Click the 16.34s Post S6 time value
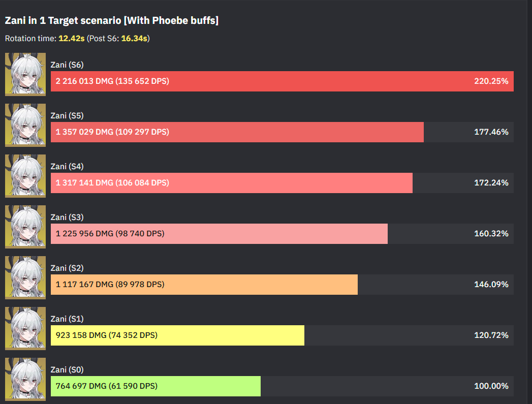The image size is (532, 404). pyautogui.click(x=134, y=39)
